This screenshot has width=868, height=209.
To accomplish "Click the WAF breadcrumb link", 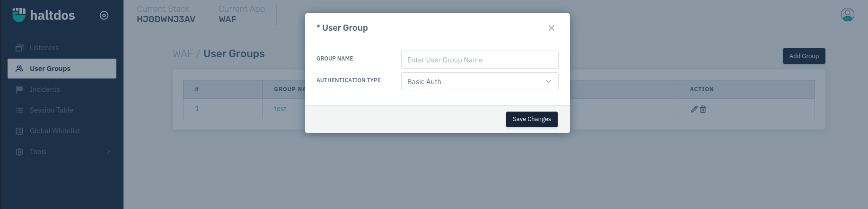I will tap(183, 53).
